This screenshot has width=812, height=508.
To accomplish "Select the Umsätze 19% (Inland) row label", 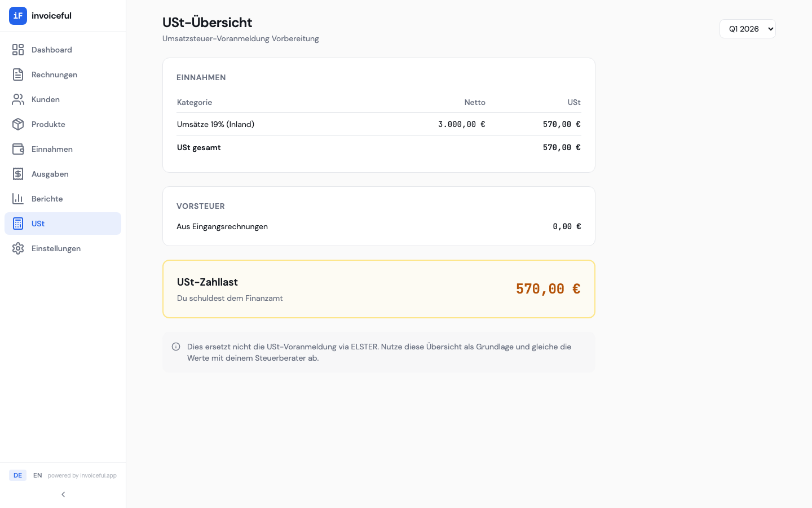I will 215,124.
